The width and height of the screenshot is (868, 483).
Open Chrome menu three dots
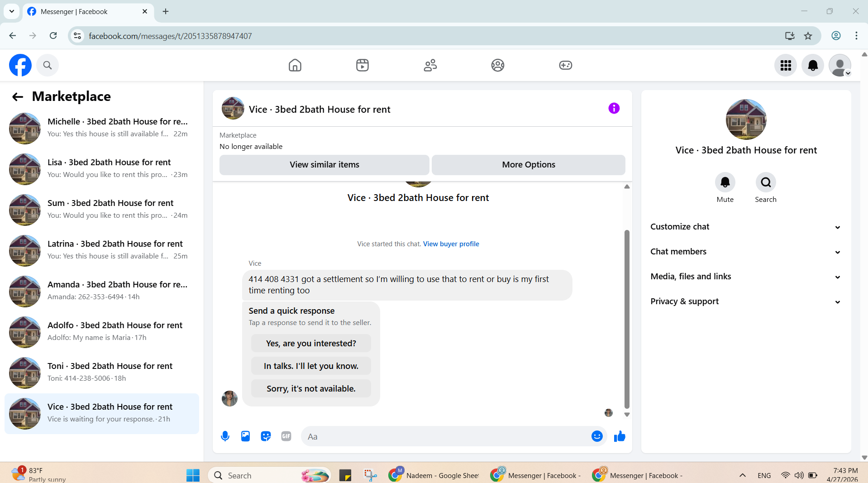[x=856, y=36]
